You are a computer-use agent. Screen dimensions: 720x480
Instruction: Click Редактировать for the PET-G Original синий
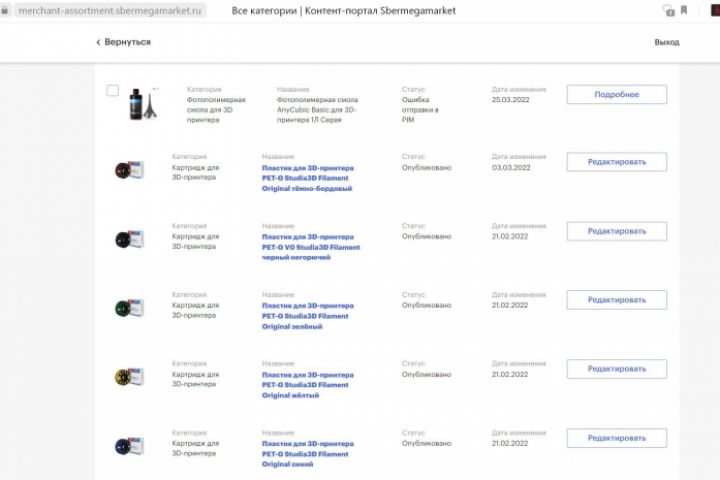pos(617,438)
